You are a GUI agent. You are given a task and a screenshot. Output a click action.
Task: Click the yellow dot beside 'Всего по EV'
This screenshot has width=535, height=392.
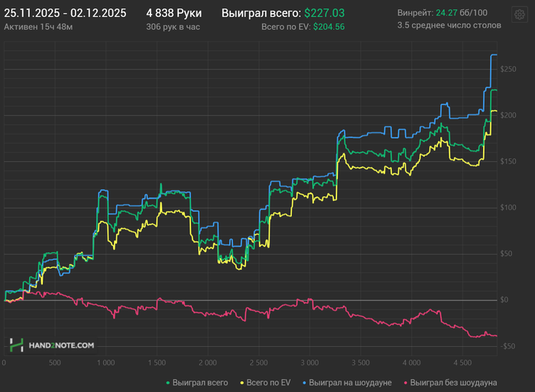242,383
